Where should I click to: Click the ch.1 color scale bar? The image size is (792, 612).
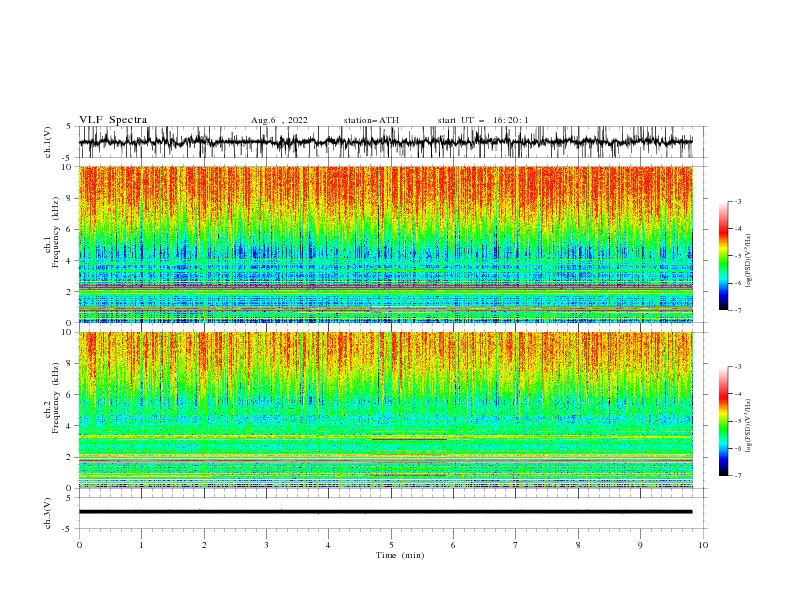pos(723,256)
